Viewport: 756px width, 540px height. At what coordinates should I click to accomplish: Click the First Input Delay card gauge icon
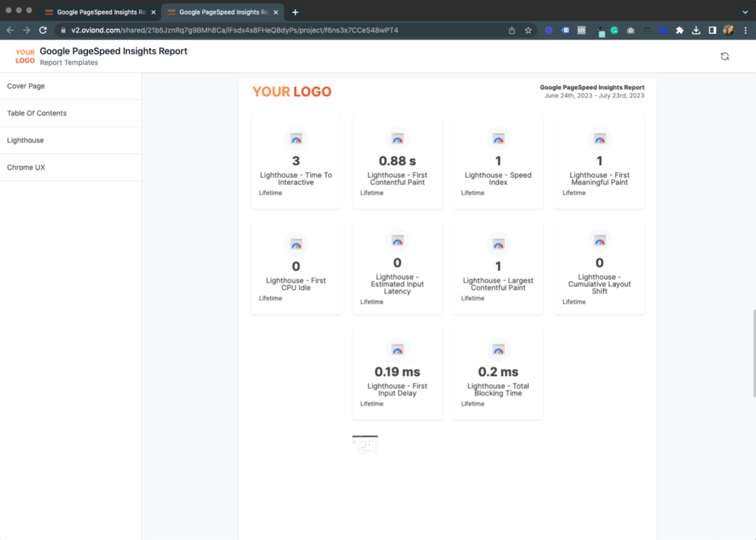pyautogui.click(x=397, y=350)
